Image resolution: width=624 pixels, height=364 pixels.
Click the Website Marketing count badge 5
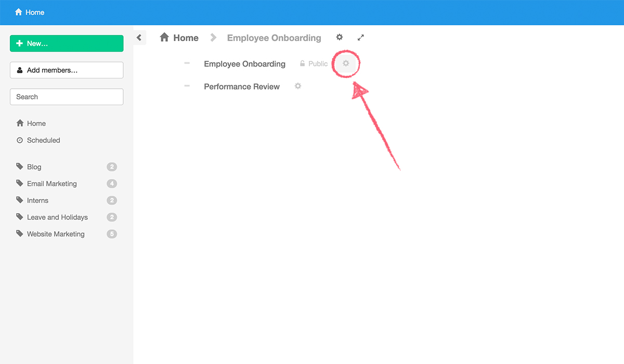pos(112,234)
